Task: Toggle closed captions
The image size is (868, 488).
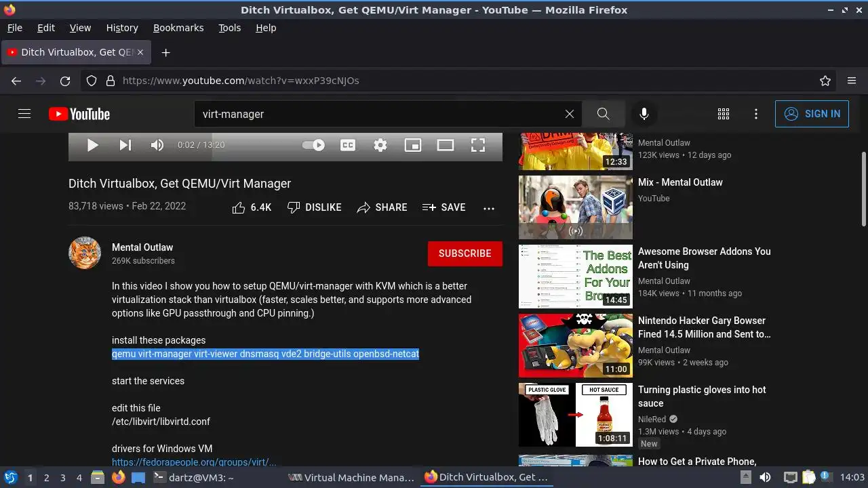Action: coord(348,145)
